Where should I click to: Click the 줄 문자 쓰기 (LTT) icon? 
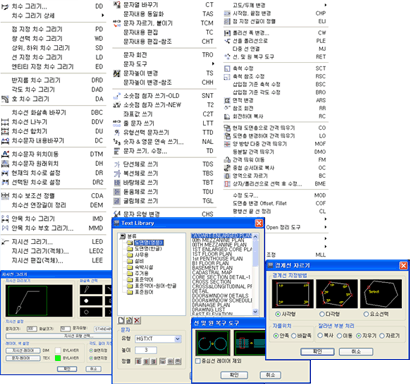(117, 123)
